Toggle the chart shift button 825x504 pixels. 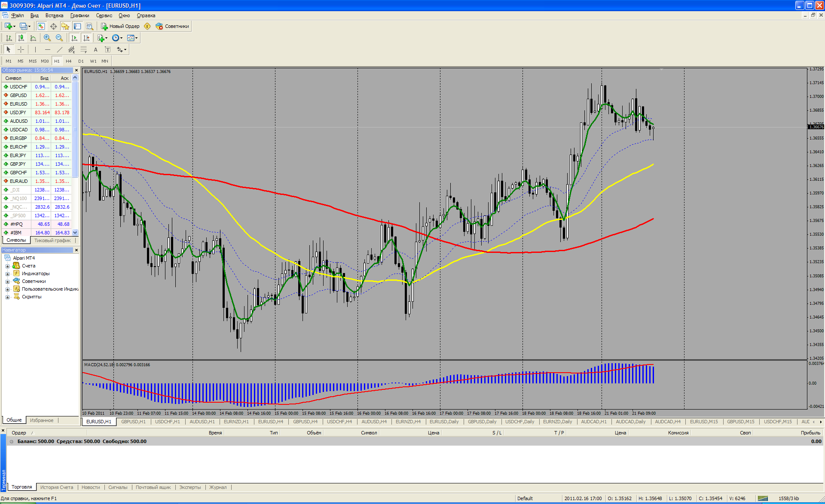click(86, 38)
